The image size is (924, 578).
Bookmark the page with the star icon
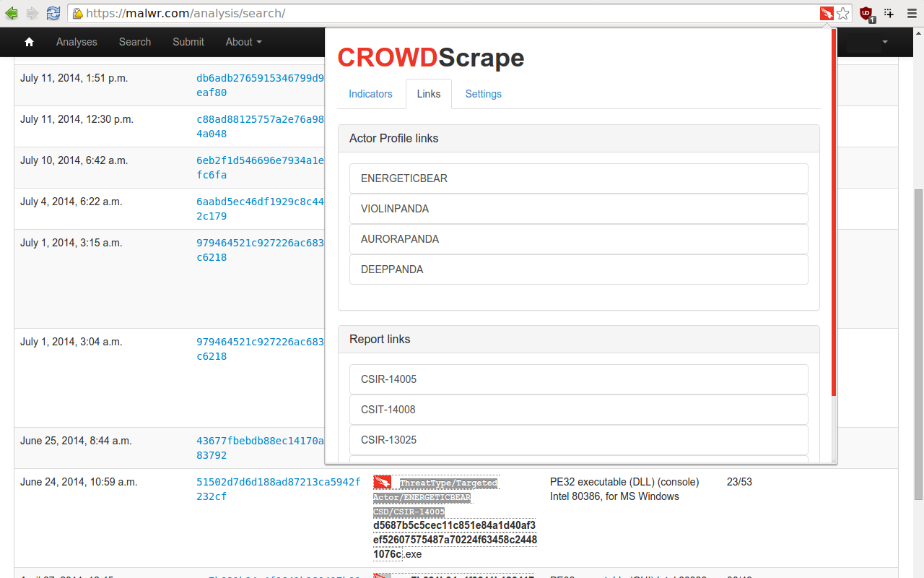coord(843,12)
